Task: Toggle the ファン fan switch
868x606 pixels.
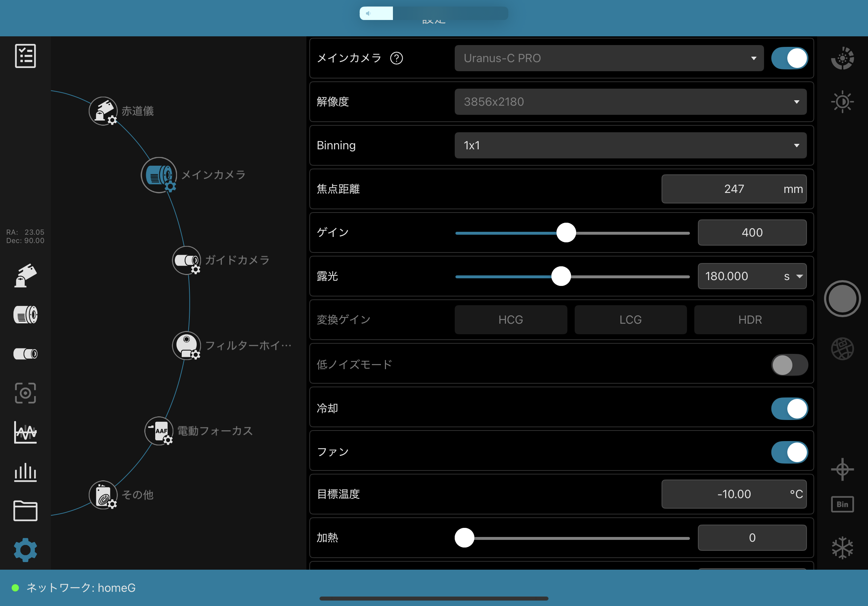Action: [x=789, y=452]
